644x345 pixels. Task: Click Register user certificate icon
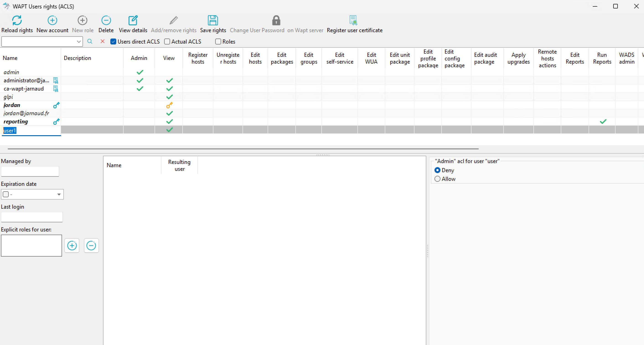click(353, 21)
